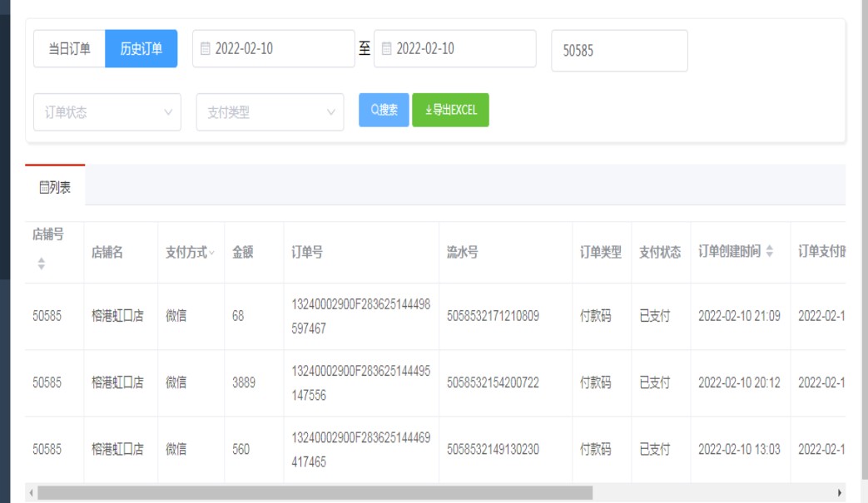Screen dimensions: 868x503
Task: Click sort arrows under 店铺号 column header
Action: [x=42, y=263]
